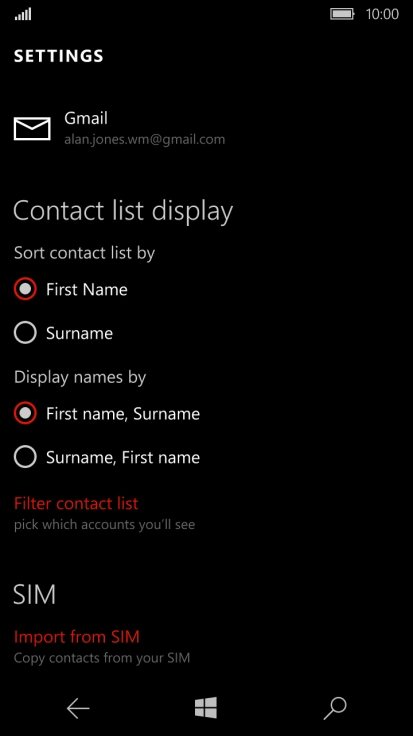This screenshot has width=413, height=736.
Task: Tap the alan.jones.wm@gmail.com address
Action: (x=145, y=139)
